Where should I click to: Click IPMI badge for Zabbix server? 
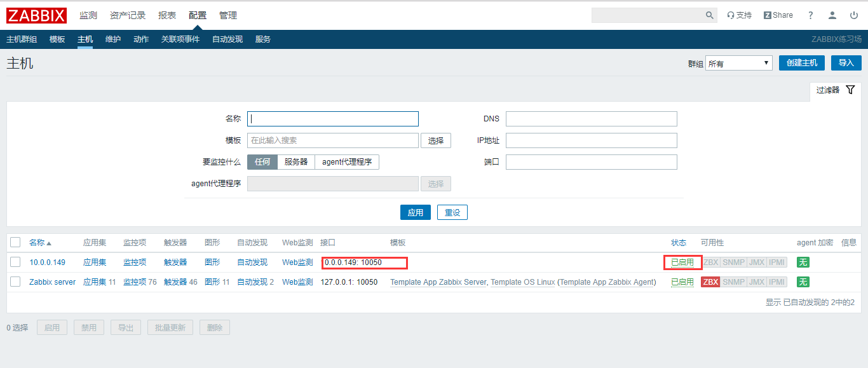tap(776, 282)
